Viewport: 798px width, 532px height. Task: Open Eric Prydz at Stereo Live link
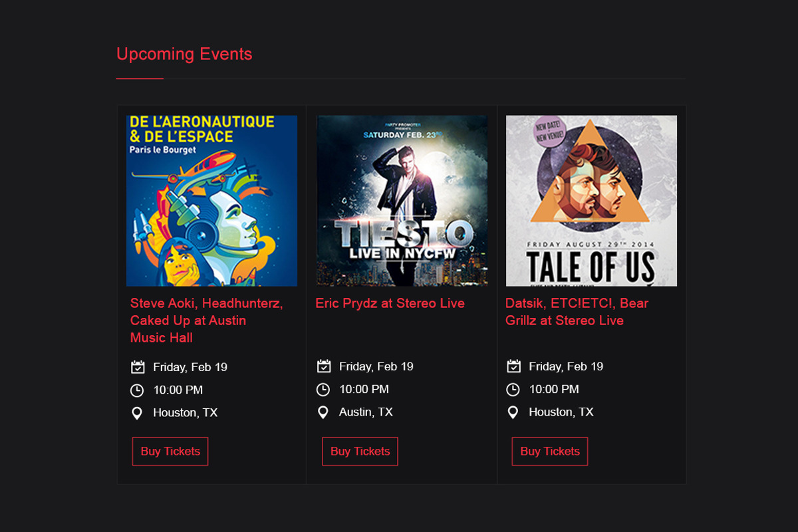point(390,303)
